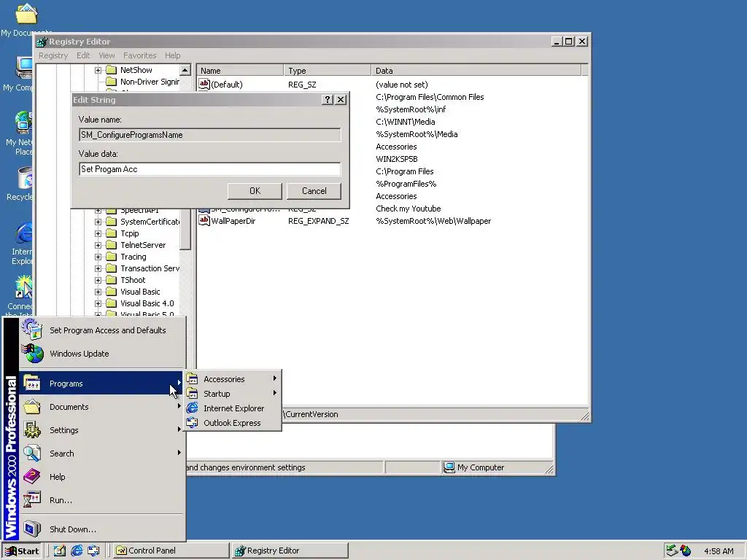The width and height of the screenshot is (747, 560).
Task: Sort values by Name column header
Action: (240, 71)
